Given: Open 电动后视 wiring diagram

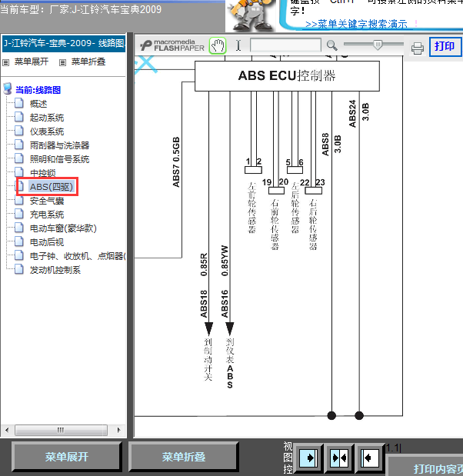Looking at the screenshot, I should (x=47, y=242).
